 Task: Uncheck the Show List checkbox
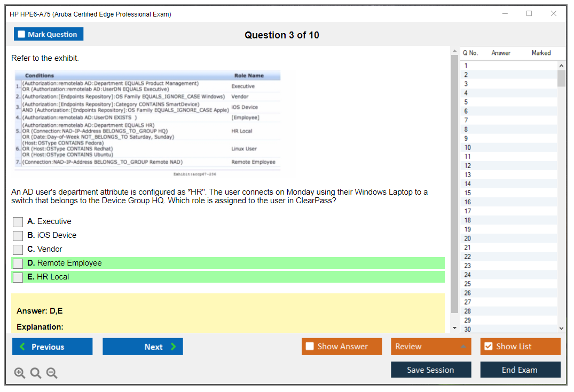pyautogui.click(x=488, y=347)
